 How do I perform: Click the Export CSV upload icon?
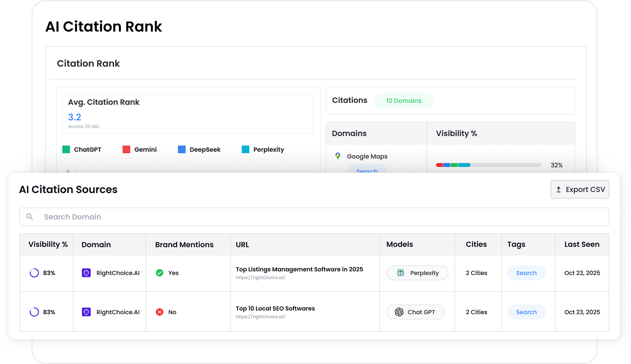coord(558,190)
